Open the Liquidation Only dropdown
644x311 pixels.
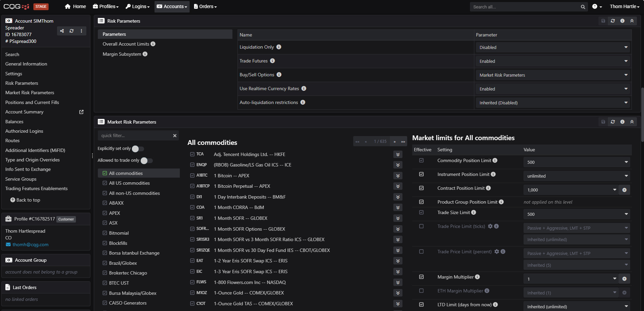(552, 47)
